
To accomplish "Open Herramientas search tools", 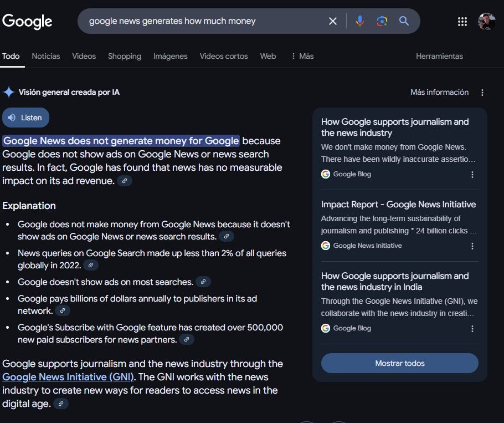I will click(439, 56).
